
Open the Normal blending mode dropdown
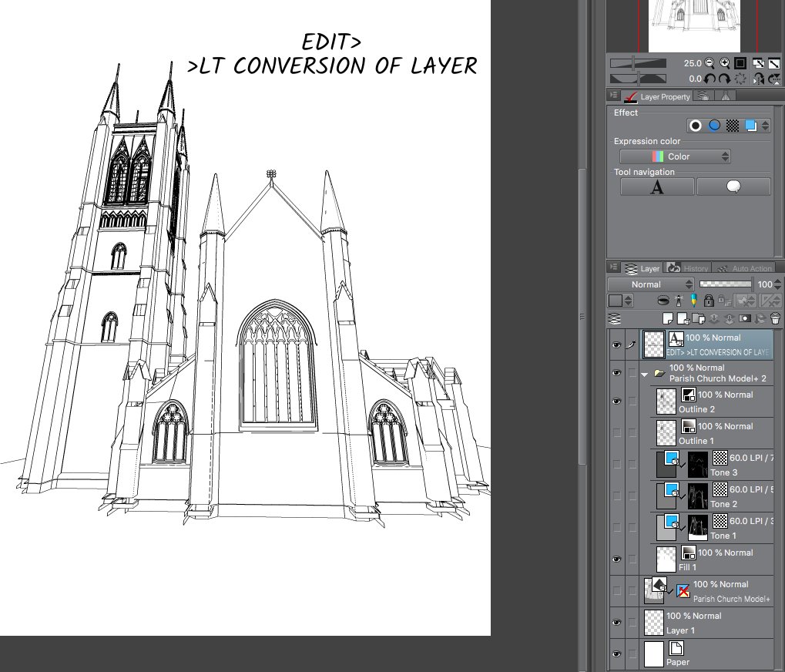[x=650, y=284]
